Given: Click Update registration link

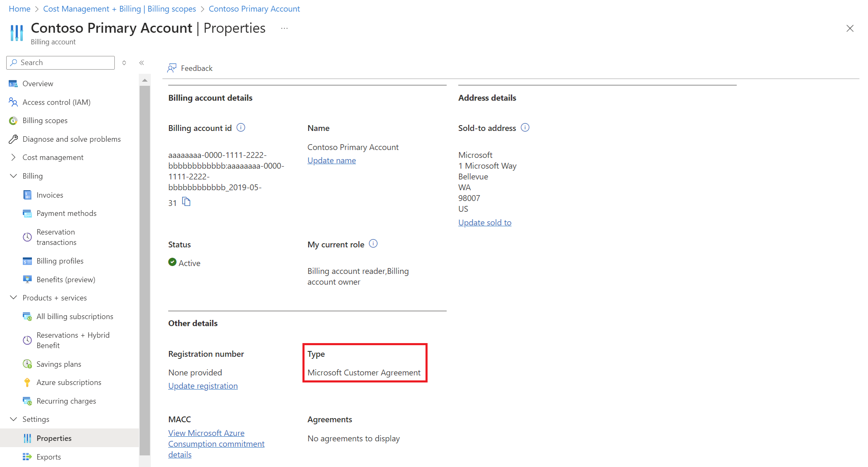Looking at the screenshot, I should (x=202, y=386).
